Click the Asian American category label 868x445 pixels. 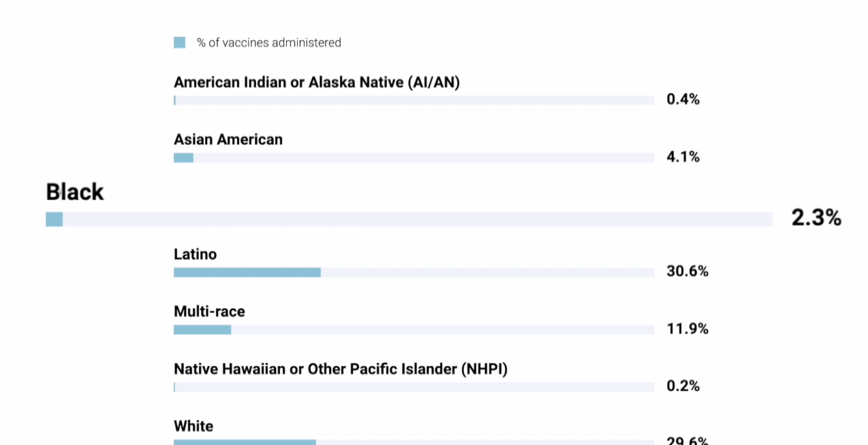228,140
